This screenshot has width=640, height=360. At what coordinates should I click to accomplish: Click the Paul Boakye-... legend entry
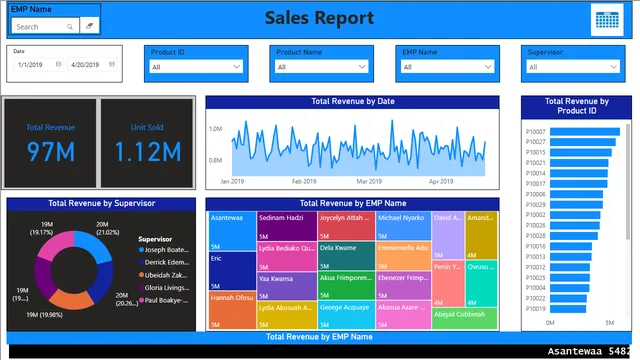tap(164, 300)
